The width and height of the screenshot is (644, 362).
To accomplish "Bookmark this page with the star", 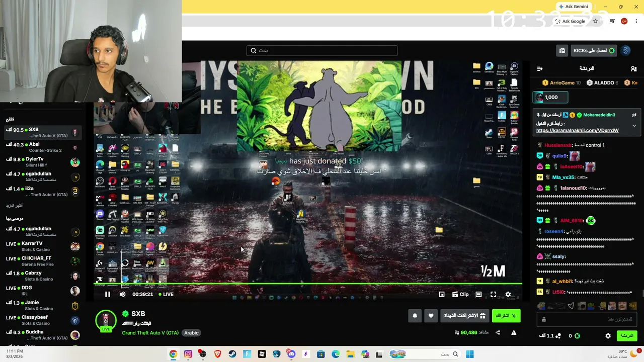I will (595, 21).
